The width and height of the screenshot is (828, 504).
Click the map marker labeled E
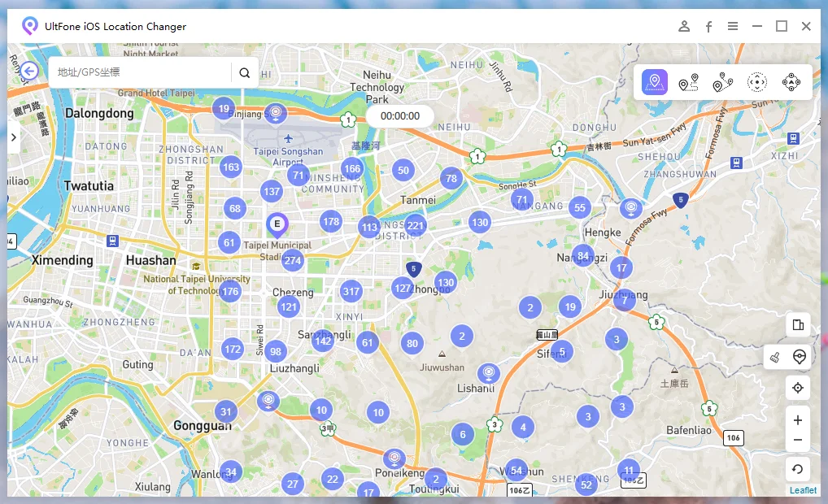click(277, 224)
